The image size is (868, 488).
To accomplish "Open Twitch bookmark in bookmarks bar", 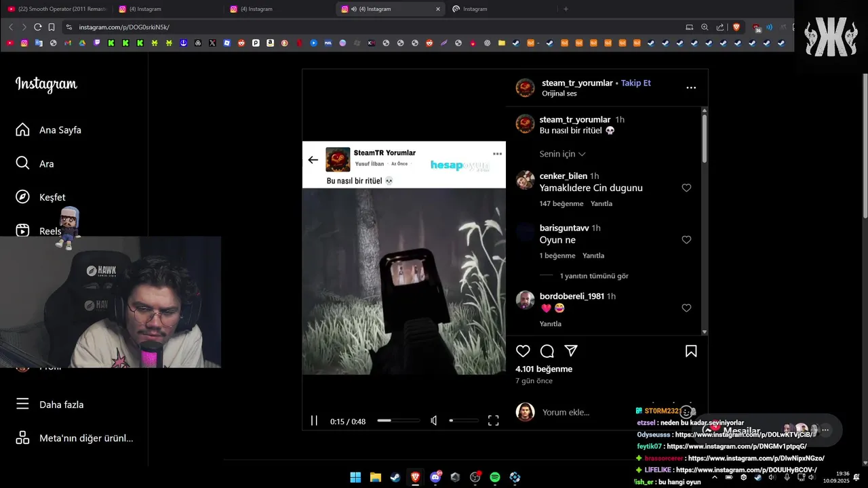I will (97, 43).
